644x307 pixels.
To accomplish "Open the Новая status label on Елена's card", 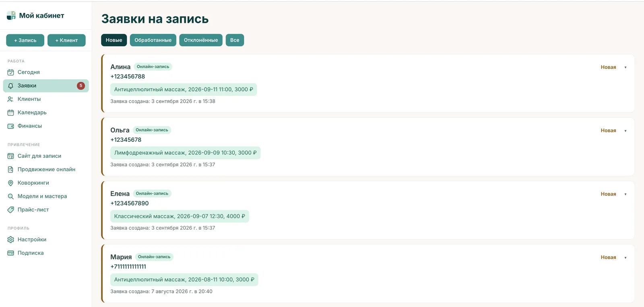I will (x=608, y=194).
